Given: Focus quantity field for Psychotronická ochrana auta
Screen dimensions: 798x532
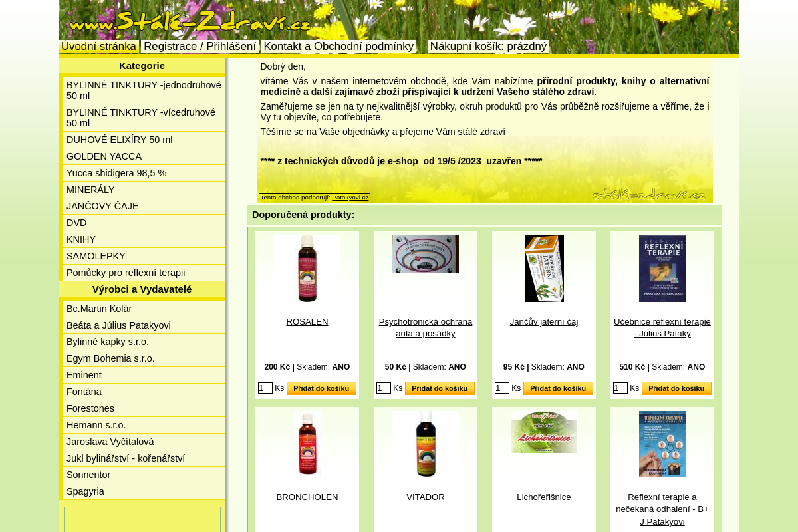Looking at the screenshot, I should coord(384,388).
